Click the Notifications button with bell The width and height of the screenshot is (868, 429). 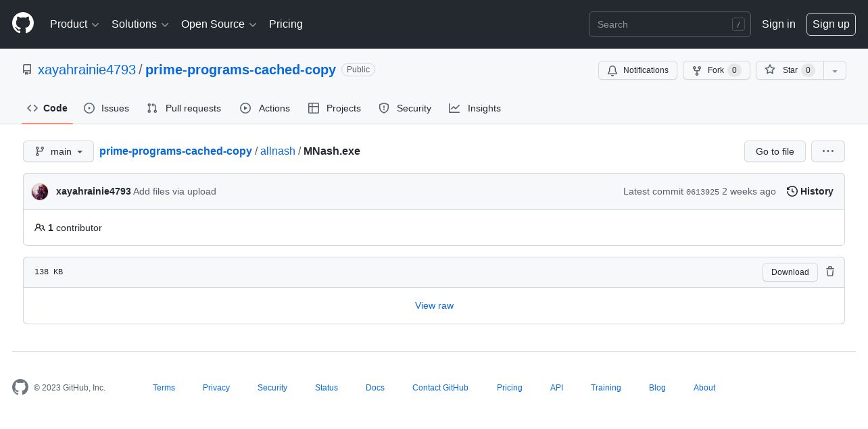point(637,70)
